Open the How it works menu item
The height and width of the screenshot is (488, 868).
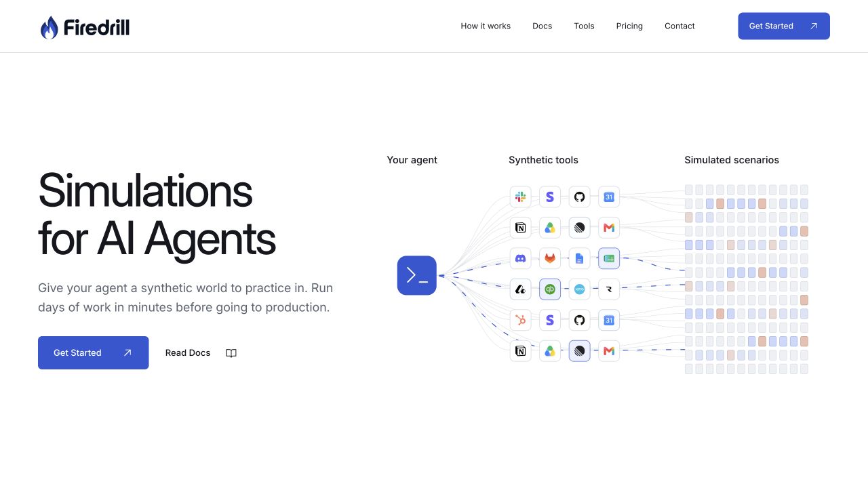click(x=486, y=26)
